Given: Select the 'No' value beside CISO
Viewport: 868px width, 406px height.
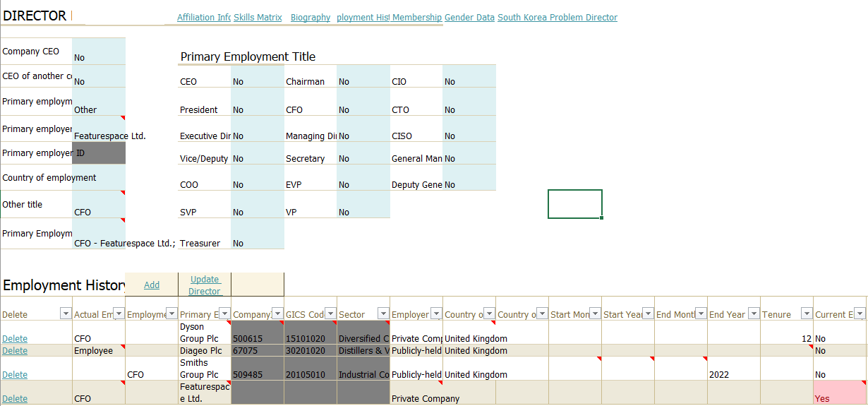Looking at the screenshot, I should pyautogui.click(x=469, y=129).
